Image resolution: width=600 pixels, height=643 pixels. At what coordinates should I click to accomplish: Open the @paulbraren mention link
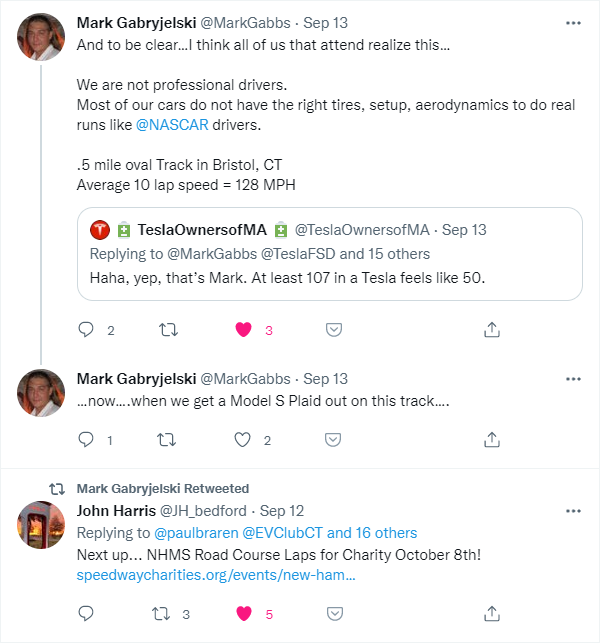tap(196, 533)
